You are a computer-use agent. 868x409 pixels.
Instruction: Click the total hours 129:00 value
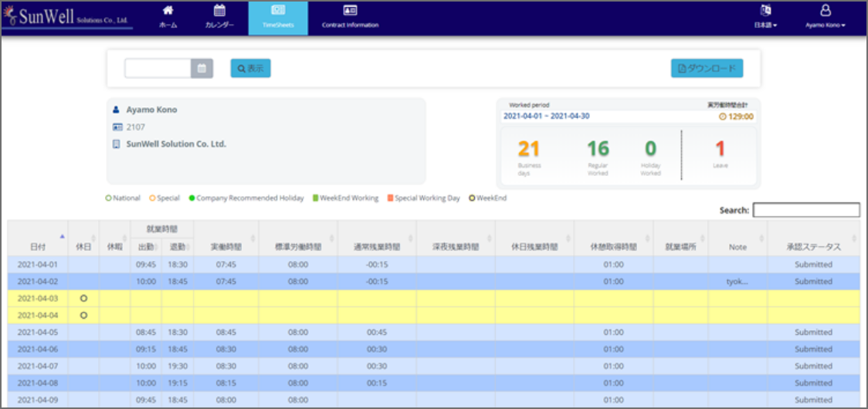[736, 117]
